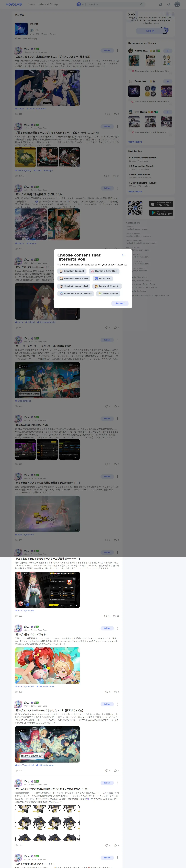Follow the author of the 08/04 post
Image resolution: width=186 pixels, height=868 pixels.
coord(107,628)
